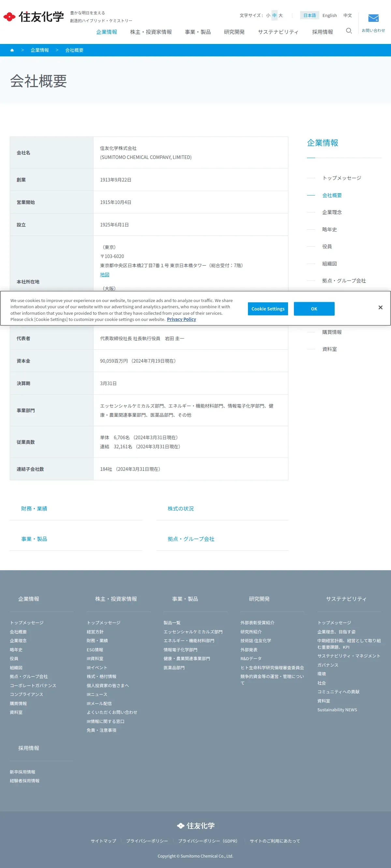Select 購買情報 in sidebar

tap(332, 332)
